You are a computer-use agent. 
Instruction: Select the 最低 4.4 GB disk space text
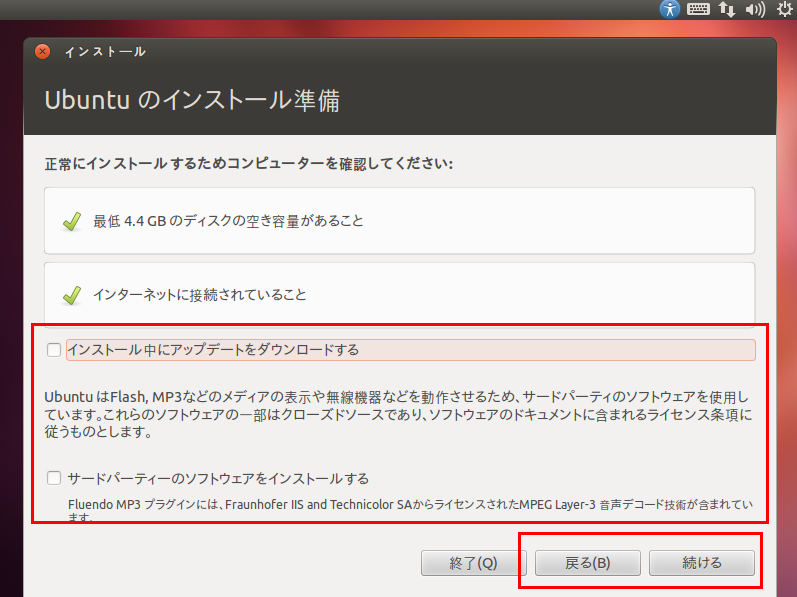coord(228,221)
